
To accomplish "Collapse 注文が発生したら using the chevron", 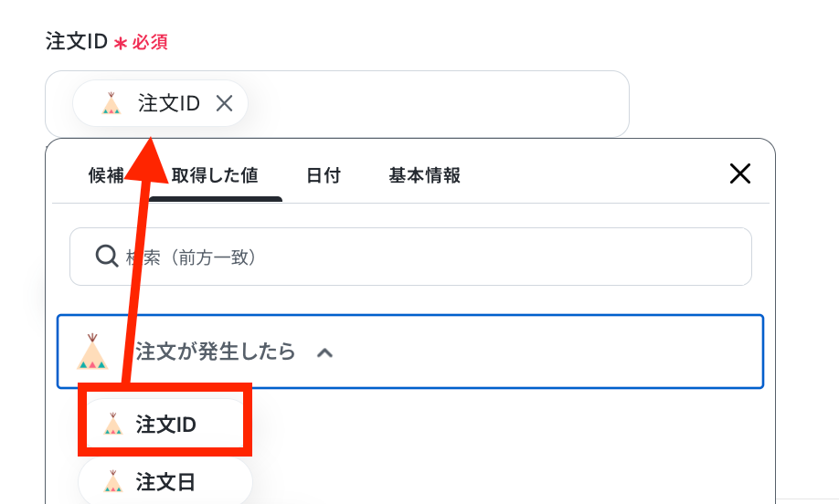I will coord(324,352).
